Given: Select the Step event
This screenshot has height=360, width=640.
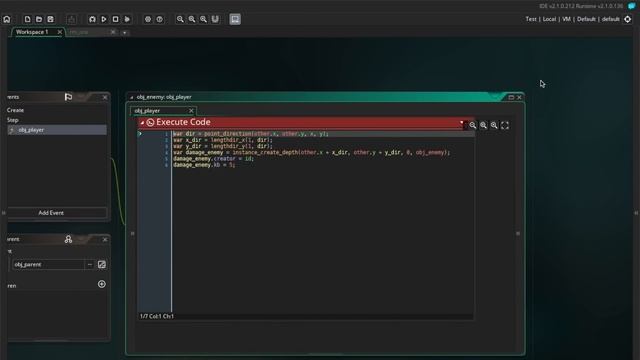Looking at the screenshot, I should [x=13, y=120].
